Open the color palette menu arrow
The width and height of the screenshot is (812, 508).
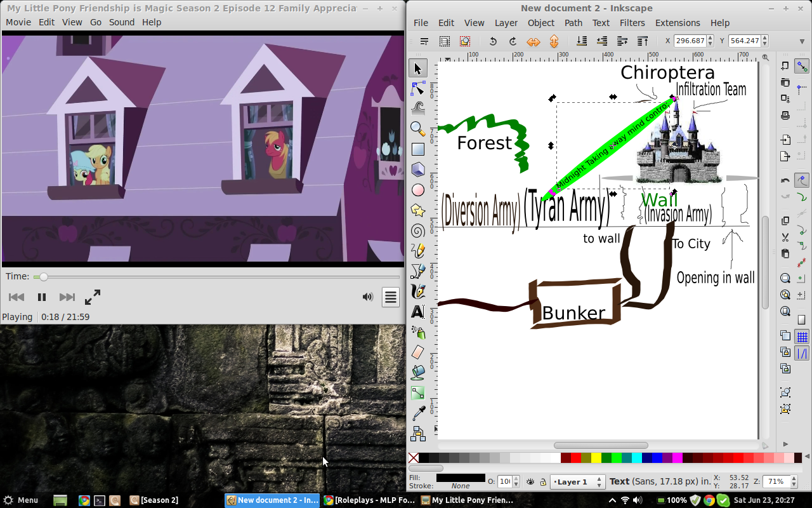[x=807, y=457]
